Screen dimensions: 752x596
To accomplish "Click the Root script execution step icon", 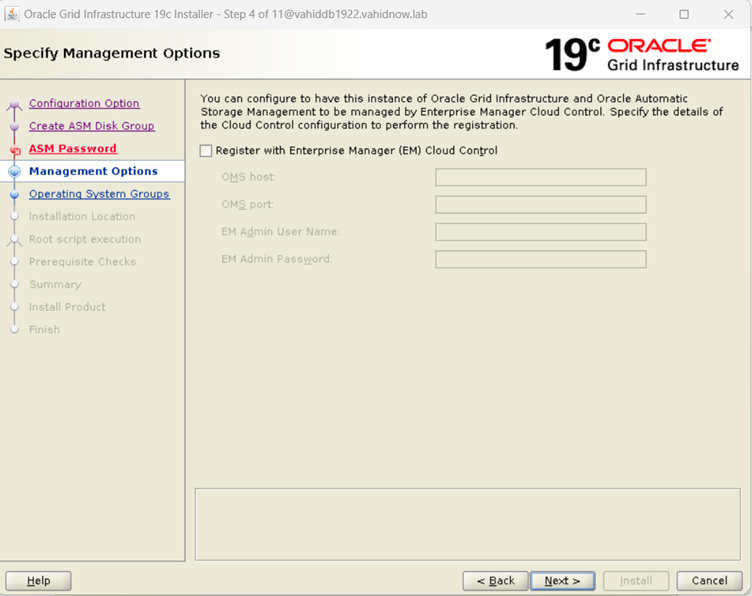I will point(14,240).
